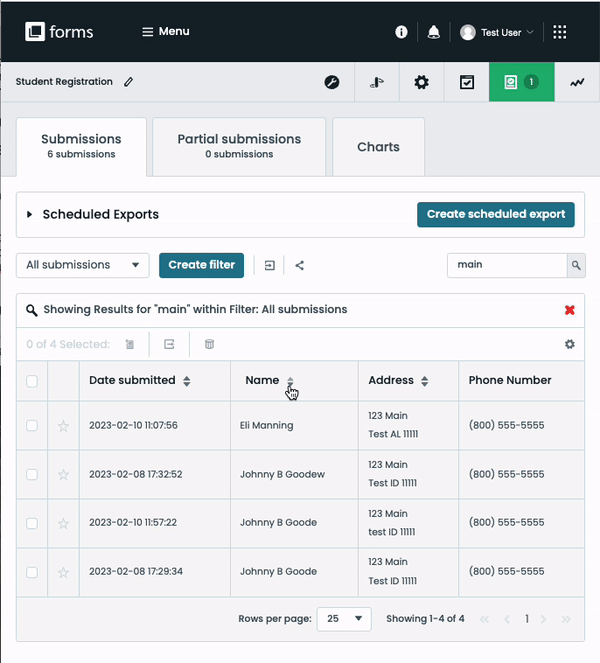The height and width of the screenshot is (663, 600).
Task: Click the share icon next to Create filter
Action: click(300, 265)
